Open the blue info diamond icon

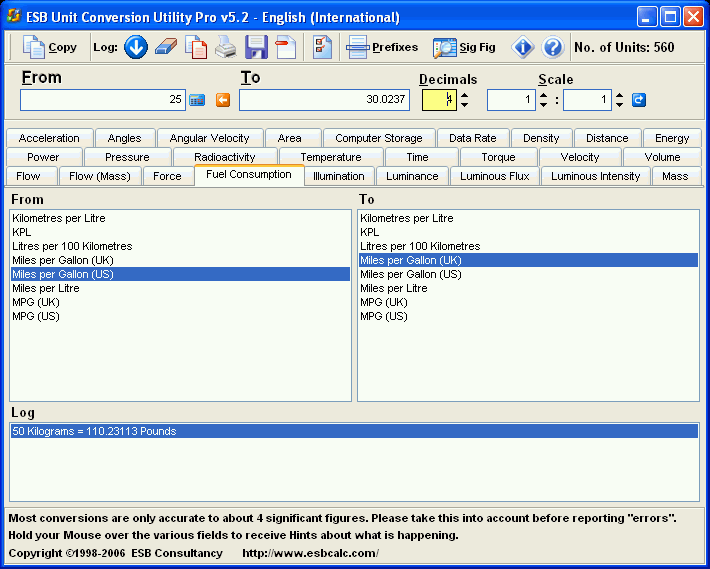tap(523, 47)
